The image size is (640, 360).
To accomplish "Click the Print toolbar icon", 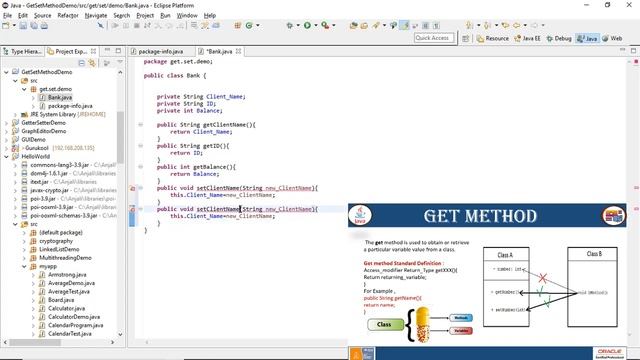I will tap(44, 25).
